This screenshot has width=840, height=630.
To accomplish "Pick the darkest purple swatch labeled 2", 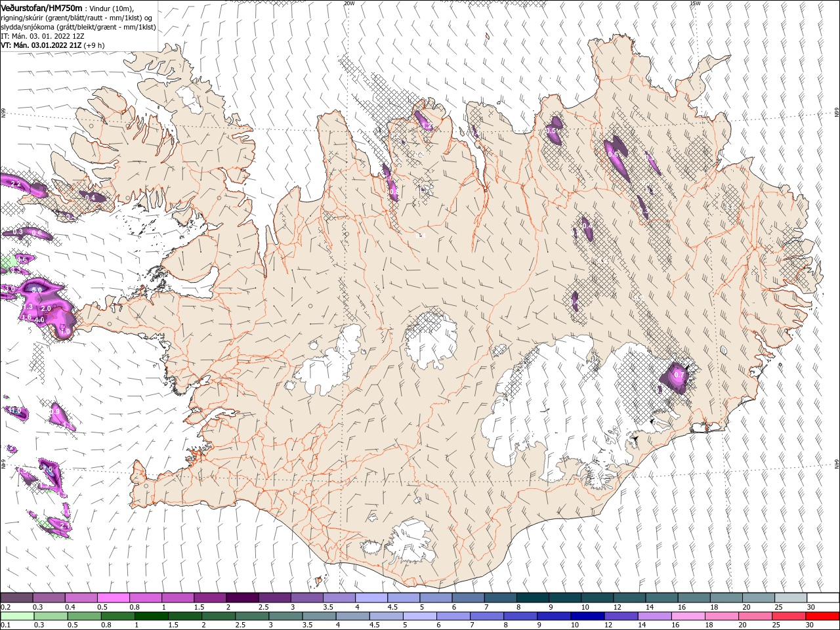I will tap(242, 598).
